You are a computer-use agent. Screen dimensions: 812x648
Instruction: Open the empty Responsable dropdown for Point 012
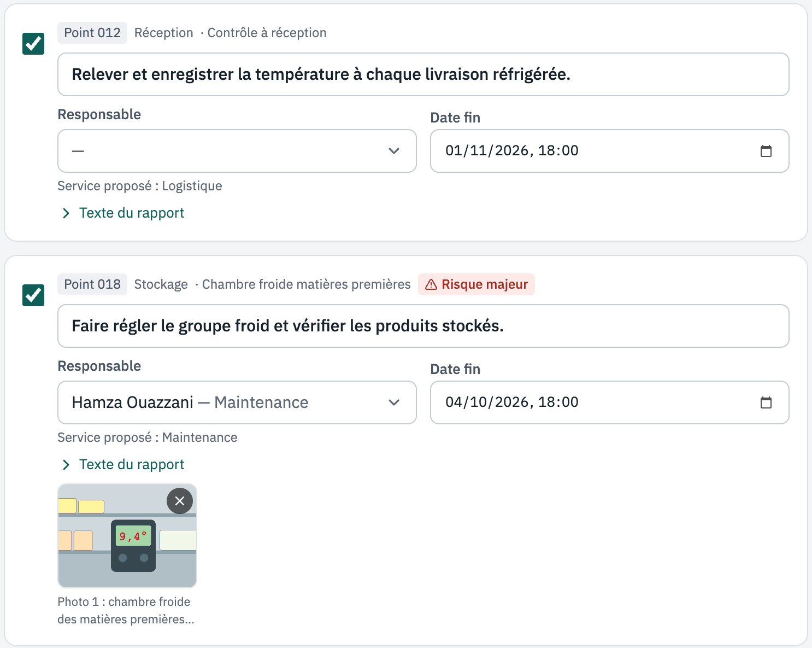click(237, 151)
